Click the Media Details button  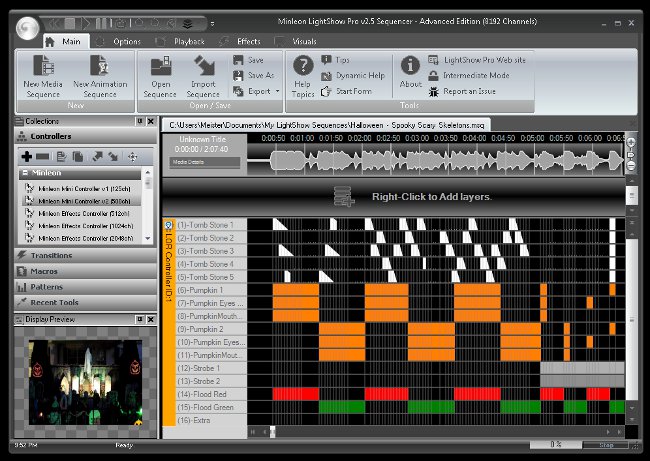pos(204,162)
